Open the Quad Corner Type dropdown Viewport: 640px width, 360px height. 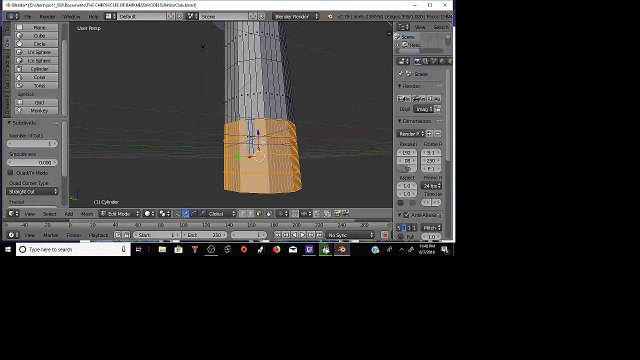32,191
